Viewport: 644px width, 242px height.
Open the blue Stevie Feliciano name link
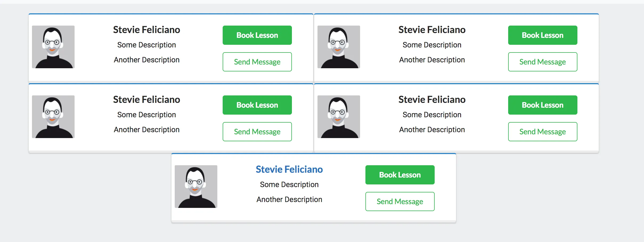(289, 170)
